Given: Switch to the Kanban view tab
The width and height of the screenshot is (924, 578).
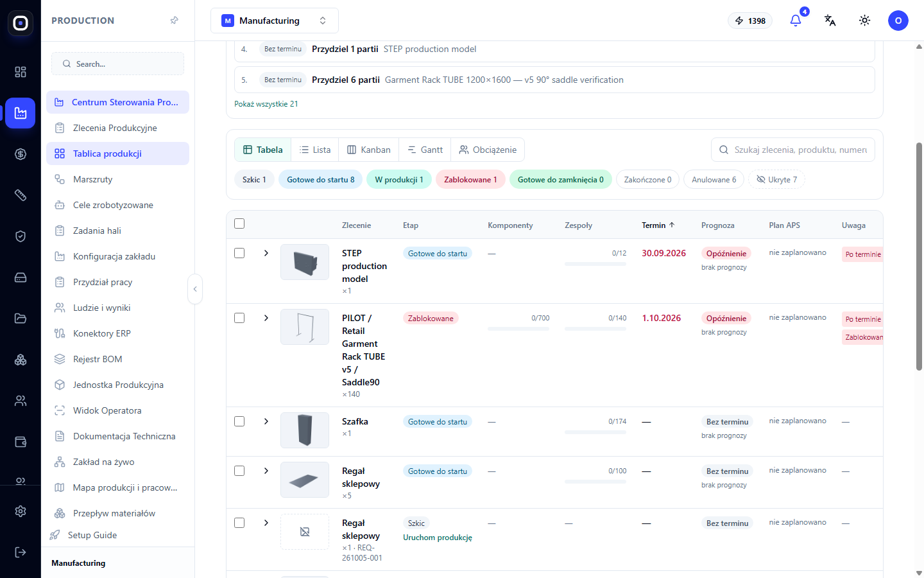Looking at the screenshot, I should point(369,150).
